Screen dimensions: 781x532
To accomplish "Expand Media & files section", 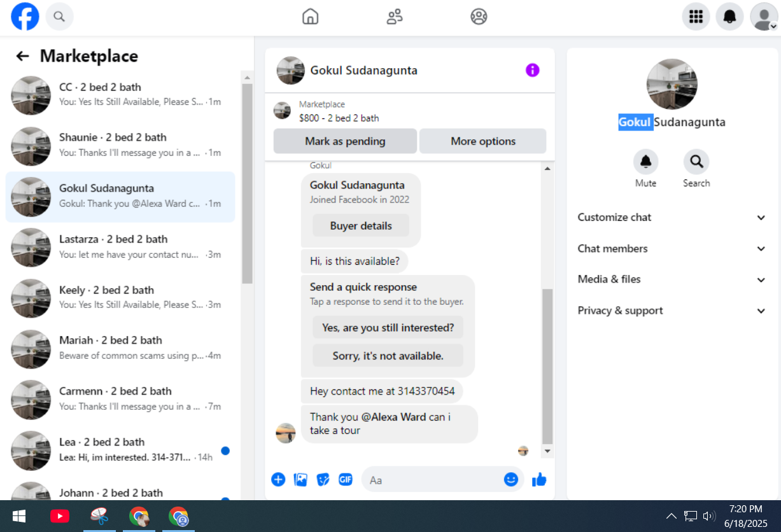I will coord(672,279).
